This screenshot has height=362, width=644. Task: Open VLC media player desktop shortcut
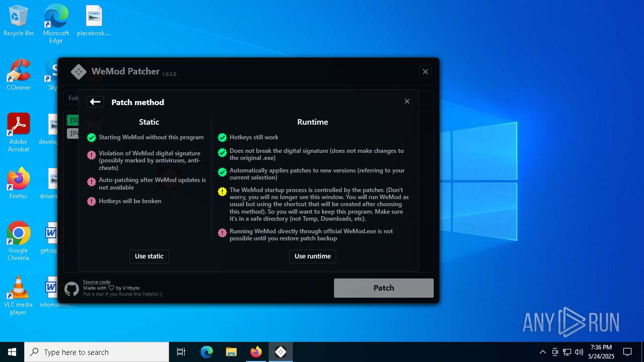(x=19, y=296)
